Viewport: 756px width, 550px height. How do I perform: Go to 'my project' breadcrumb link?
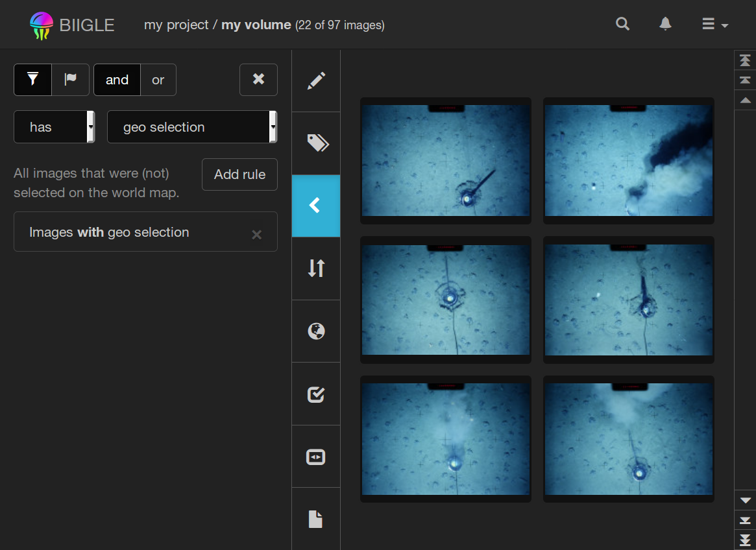175,25
